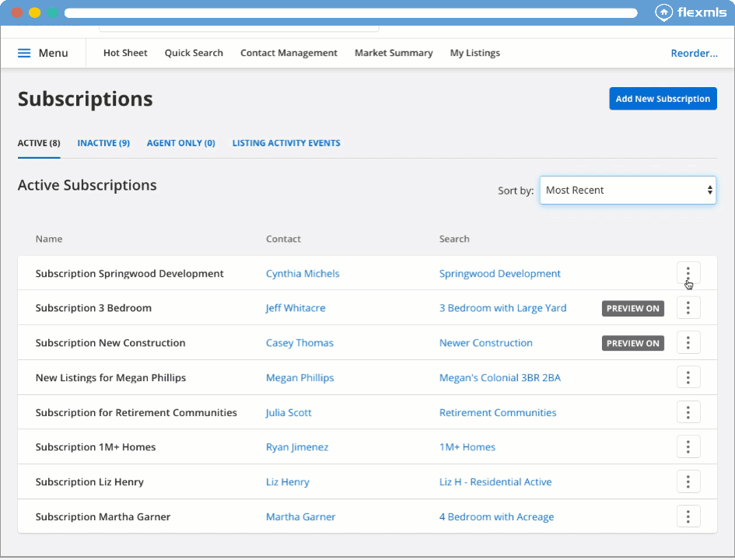Click the flexmls logo icon
Image resolution: width=735 pixels, height=560 pixels.
pos(663,12)
